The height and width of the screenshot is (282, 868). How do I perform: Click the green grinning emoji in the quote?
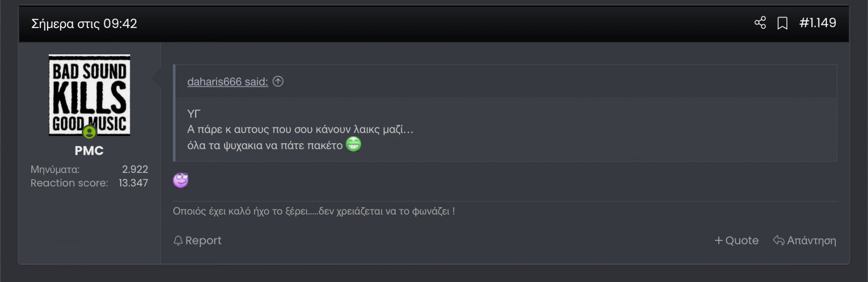354,144
